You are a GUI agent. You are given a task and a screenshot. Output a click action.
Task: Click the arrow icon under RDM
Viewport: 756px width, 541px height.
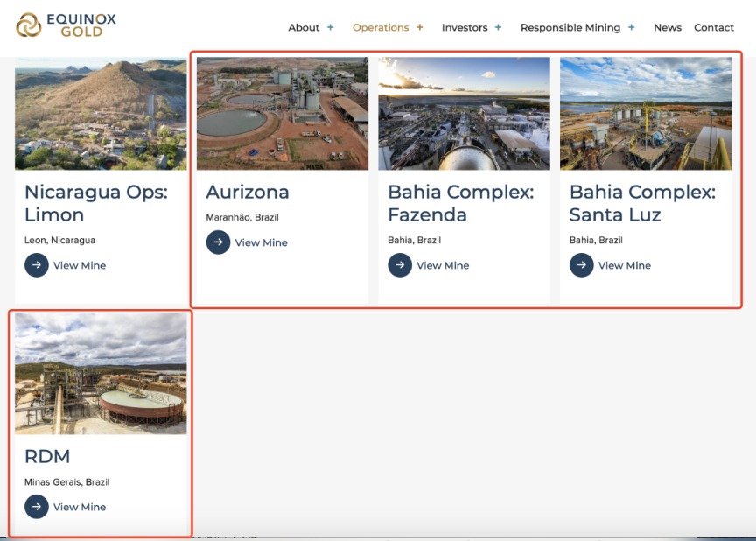coord(37,507)
